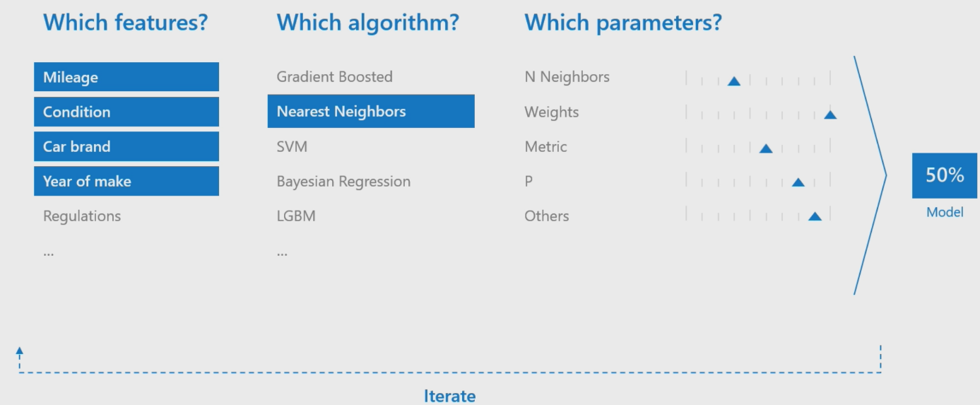The height and width of the screenshot is (405, 980).
Task: Select the Mileage feature
Action: (126, 77)
